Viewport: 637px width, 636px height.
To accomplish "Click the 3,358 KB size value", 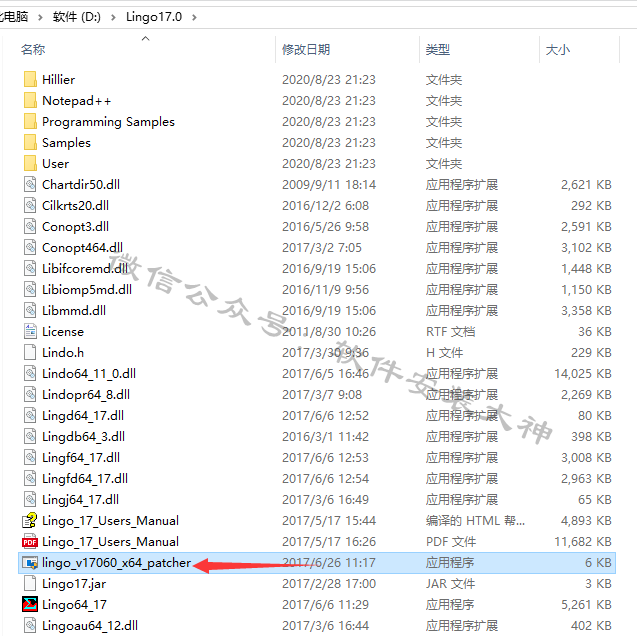I will tap(586, 311).
